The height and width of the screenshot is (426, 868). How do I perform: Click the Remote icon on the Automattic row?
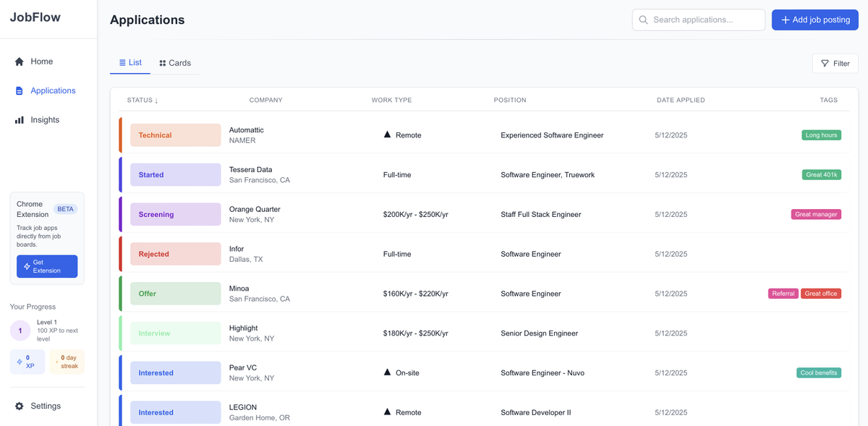click(x=387, y=135)
